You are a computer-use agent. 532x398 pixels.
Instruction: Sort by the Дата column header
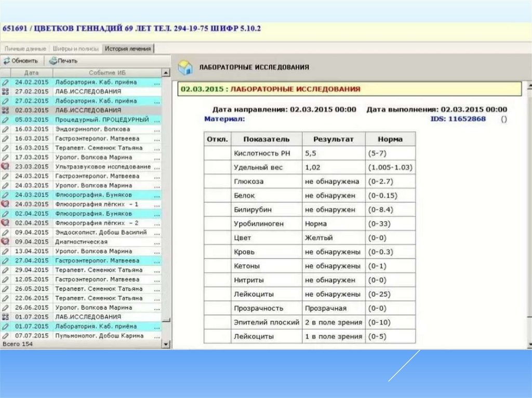tap(32, 73)
